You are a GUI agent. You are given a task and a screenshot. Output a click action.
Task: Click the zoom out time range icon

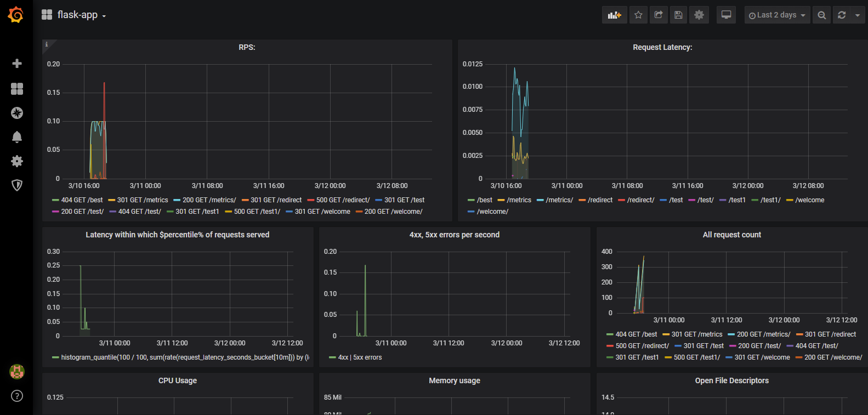(x=821, y=15)
